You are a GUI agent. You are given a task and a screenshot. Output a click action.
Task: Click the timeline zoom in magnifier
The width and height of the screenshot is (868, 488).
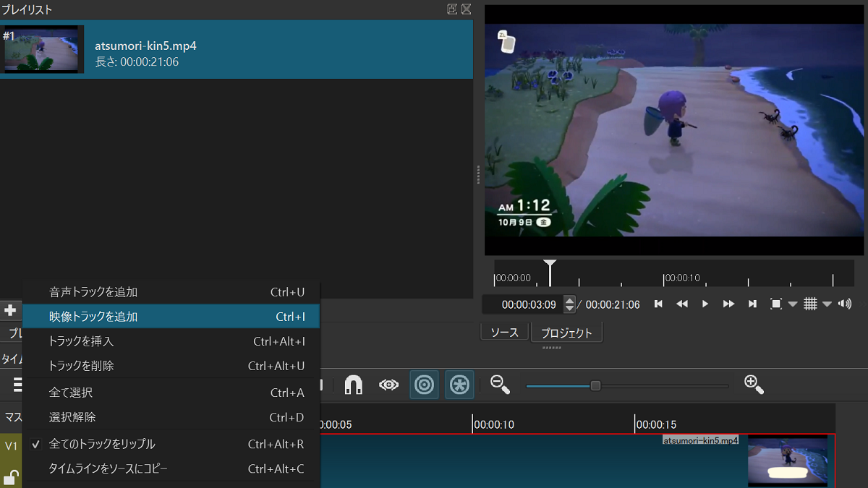pyautogui.click(x=754, y=385)
